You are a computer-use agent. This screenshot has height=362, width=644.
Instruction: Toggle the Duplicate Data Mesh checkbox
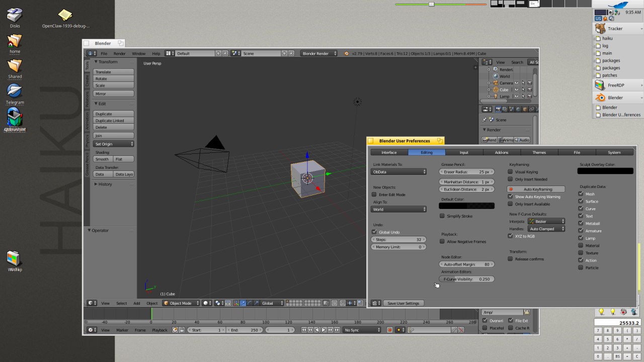581,194
